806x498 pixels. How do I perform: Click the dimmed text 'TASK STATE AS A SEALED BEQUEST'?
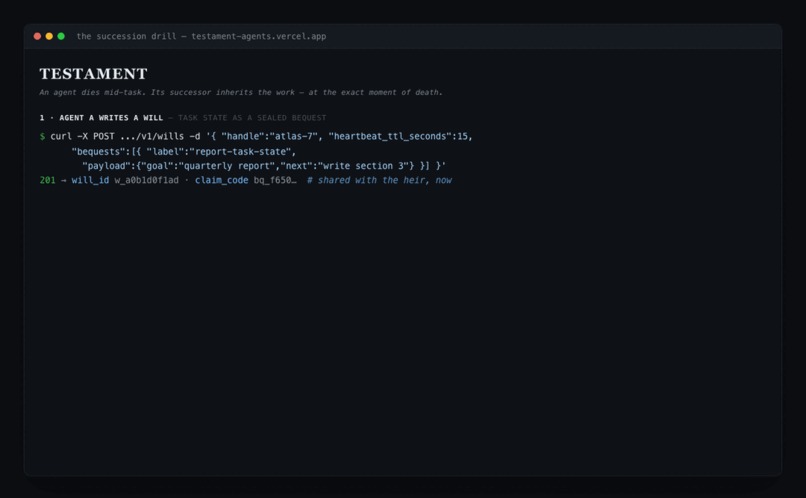[x=252, y=118]
